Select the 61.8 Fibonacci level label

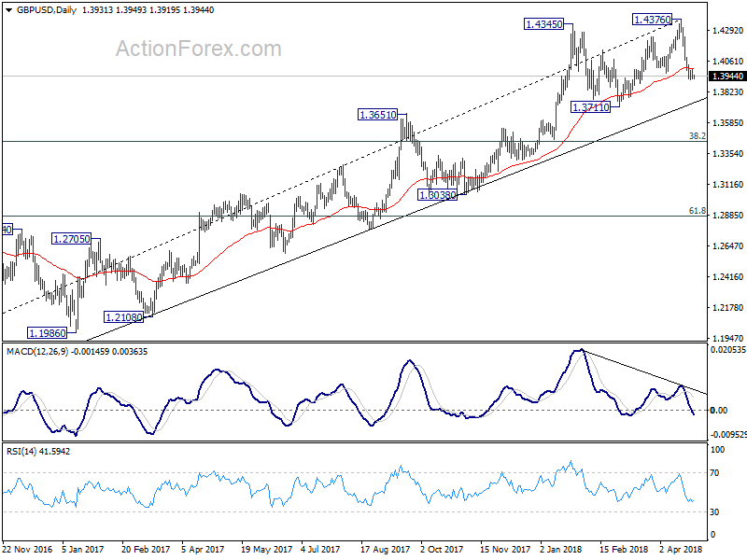tap(697, 211)
